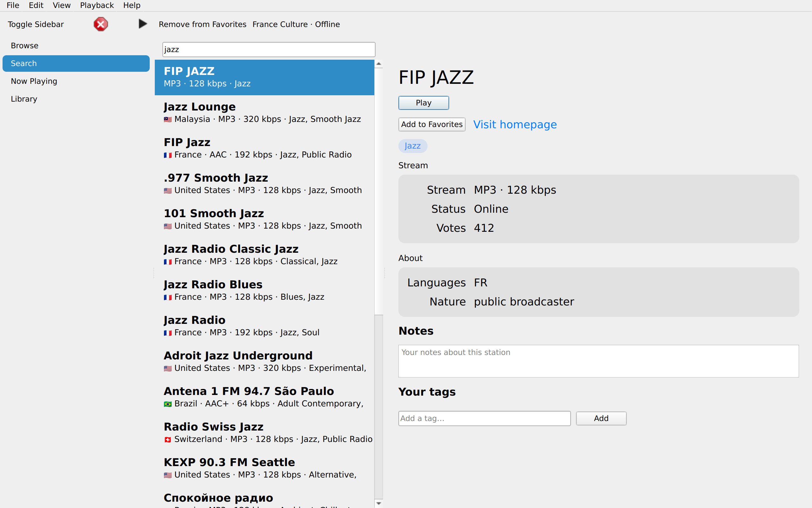Screen dimensions: 812x508
Task: Click scroll-down arrow of results list
Action: point(378,503)
